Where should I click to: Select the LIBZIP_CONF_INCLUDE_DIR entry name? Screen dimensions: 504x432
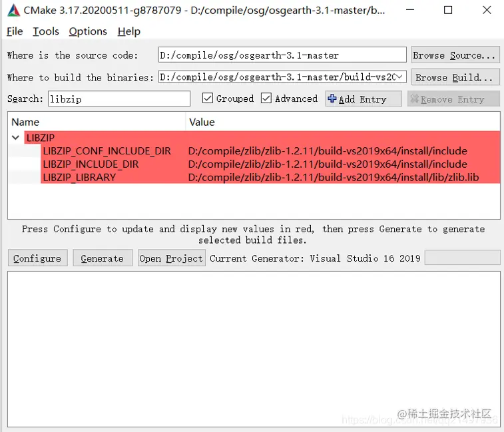pyautogui.click(x=107, y=150)
